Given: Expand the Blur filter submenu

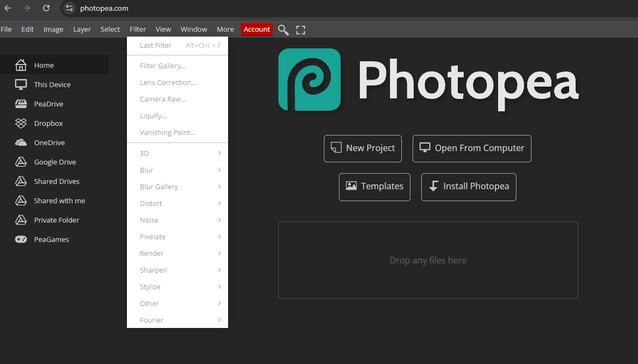Looking at the screenshot, I should (x=178, y=170).
